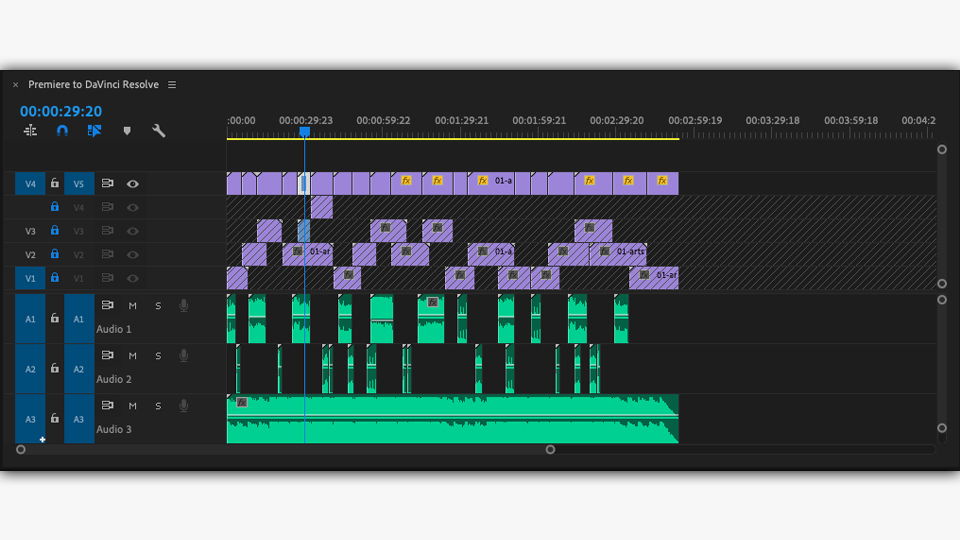Toggle sync lock on Audio 1
The height and width of the screenshot is (540, 960).
107,305
